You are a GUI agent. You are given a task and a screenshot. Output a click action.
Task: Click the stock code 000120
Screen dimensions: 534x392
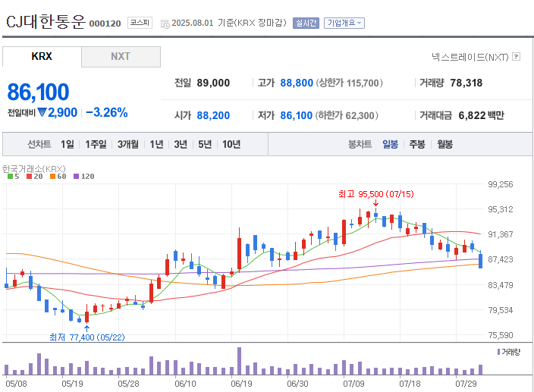pyautogui.click(x=105, y=24)
